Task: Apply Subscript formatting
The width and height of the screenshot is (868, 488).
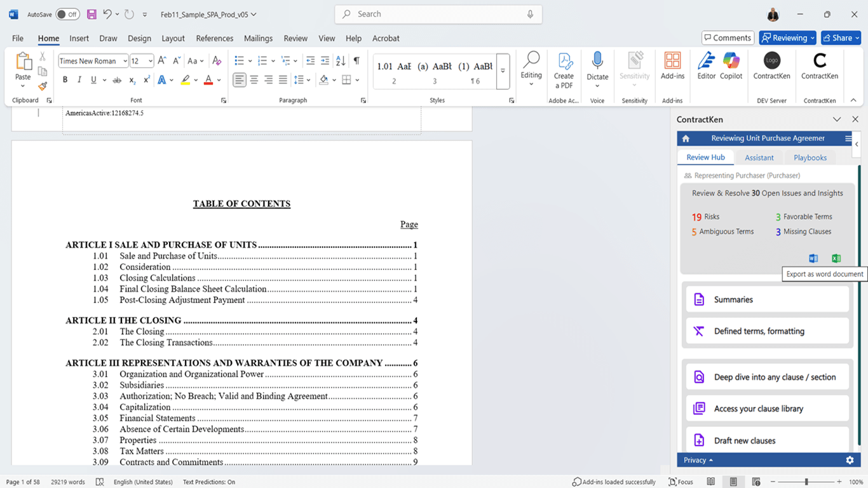Action: 132,80
